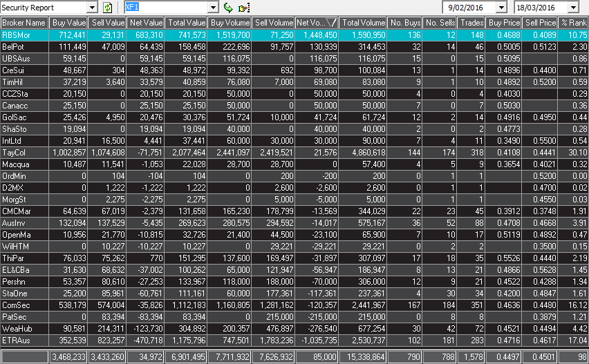Sort by Total Value column header
Screen dimensions: 589x364
(186, 23)
